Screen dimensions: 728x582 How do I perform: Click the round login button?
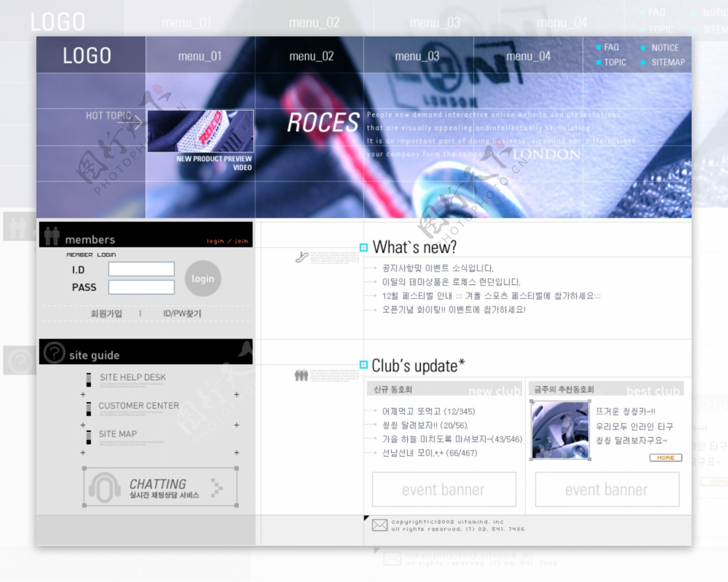[x=203, y=278]
